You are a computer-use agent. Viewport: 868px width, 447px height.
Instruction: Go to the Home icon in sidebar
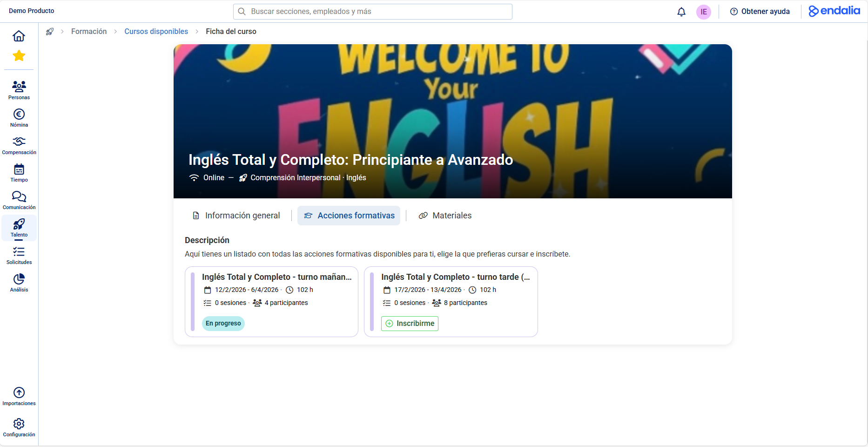pos(19,36)
